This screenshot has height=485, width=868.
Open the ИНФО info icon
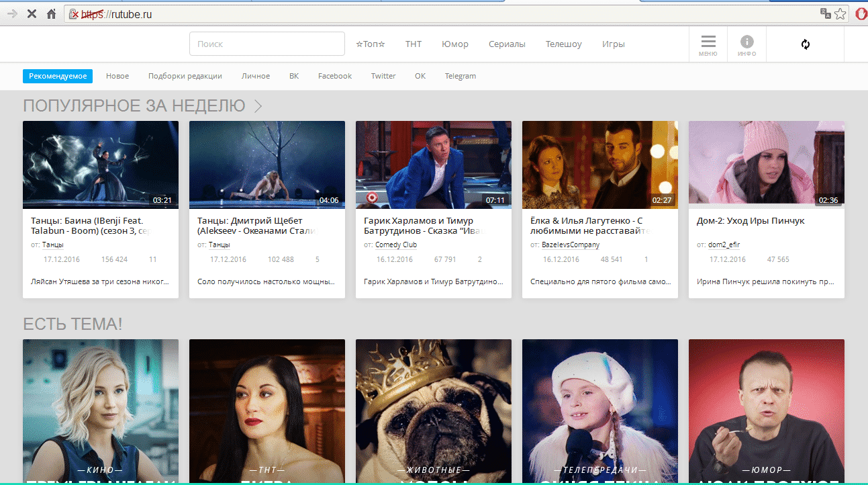(746, 45)
